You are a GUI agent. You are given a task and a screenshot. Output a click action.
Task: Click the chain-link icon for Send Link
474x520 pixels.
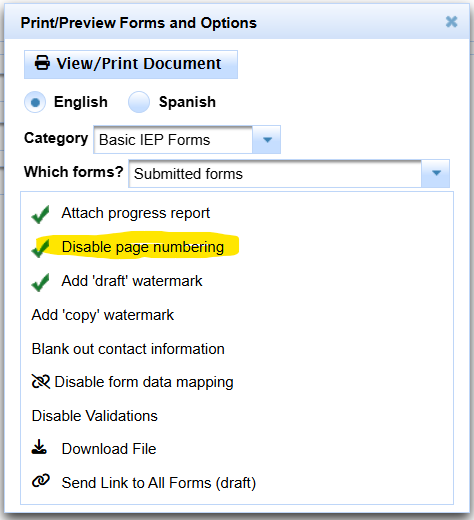tap(41, 481)
